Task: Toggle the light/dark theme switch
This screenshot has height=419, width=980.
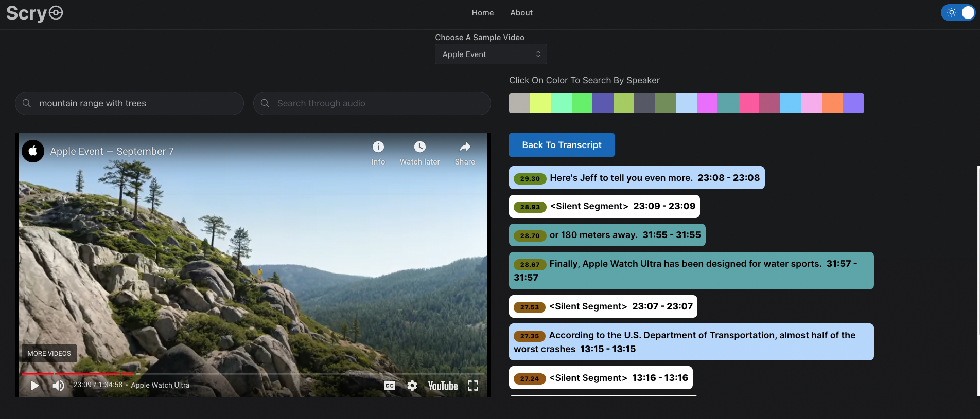Action: [x=958, y=13]
